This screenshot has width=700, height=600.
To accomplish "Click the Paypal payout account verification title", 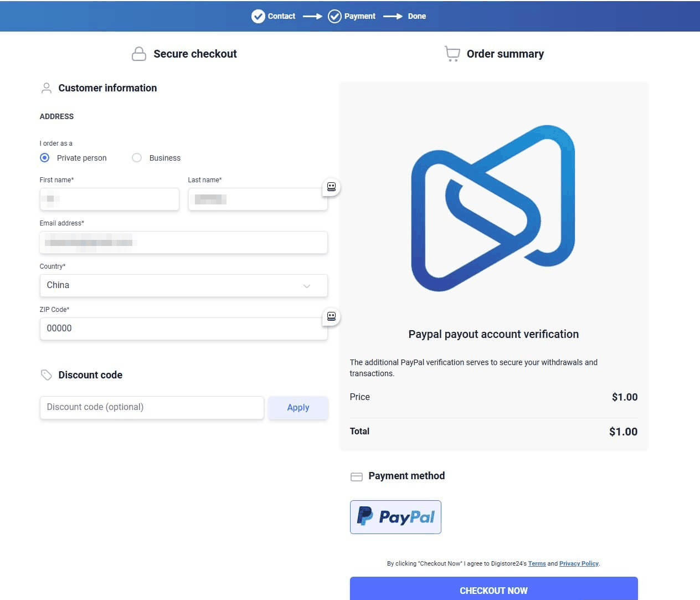I will click(x=493, y=334).
